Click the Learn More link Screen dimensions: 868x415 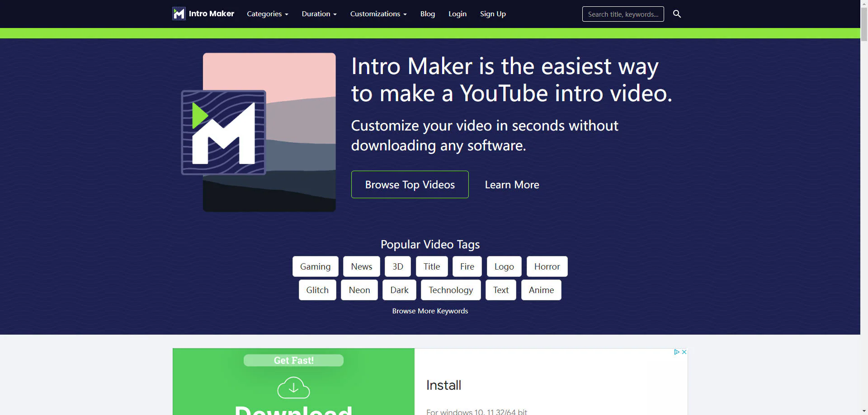512,185
